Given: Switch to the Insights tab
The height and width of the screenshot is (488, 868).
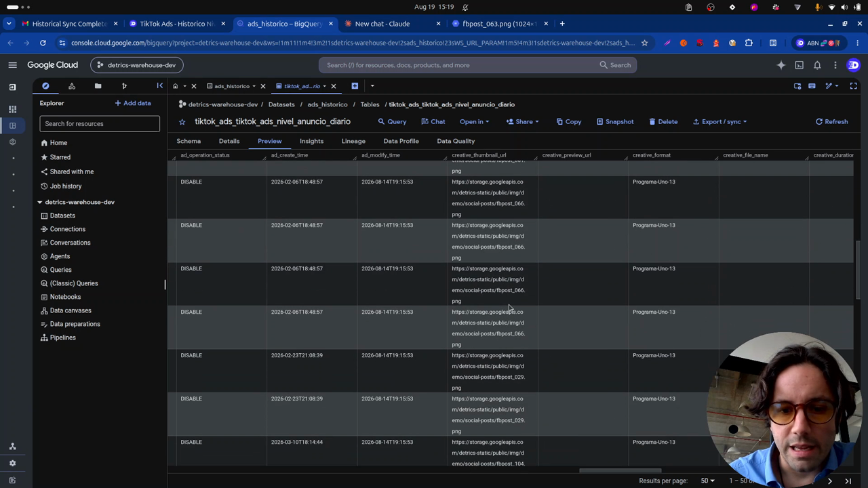Looking at the screenshot, I should click(x=311, y=141).
